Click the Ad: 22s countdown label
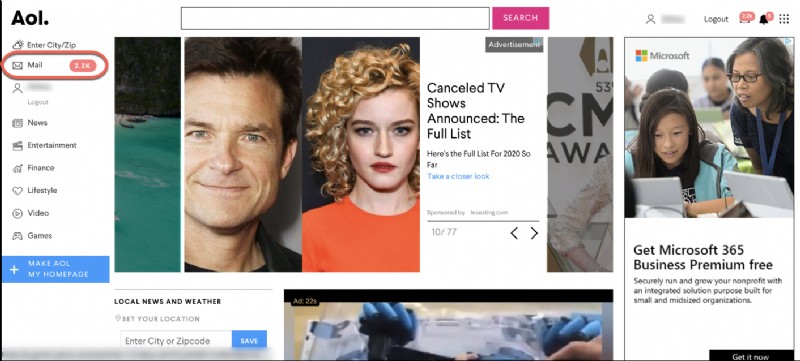Viewport: 800px width, 361px height. (305, 302)
